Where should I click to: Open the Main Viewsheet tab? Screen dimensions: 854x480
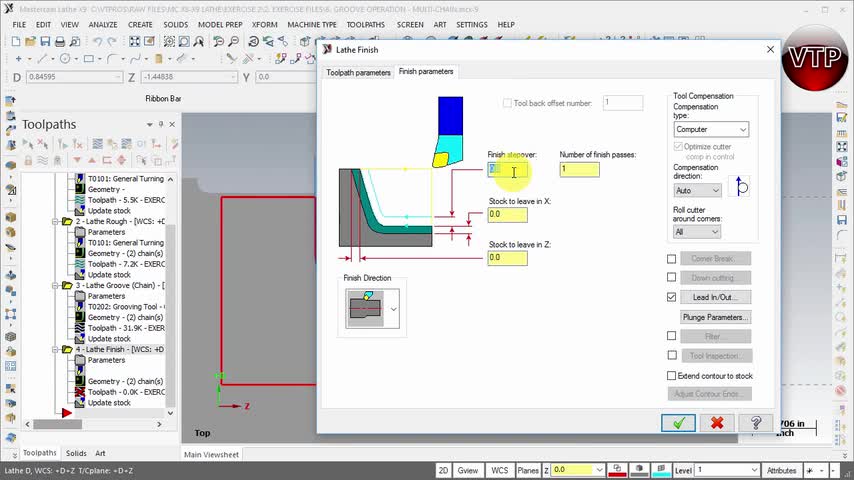coord(211,454)
